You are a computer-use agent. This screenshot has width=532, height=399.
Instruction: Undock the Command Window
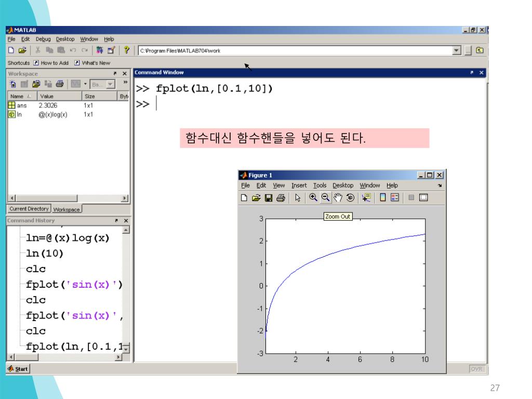[472, 73]
